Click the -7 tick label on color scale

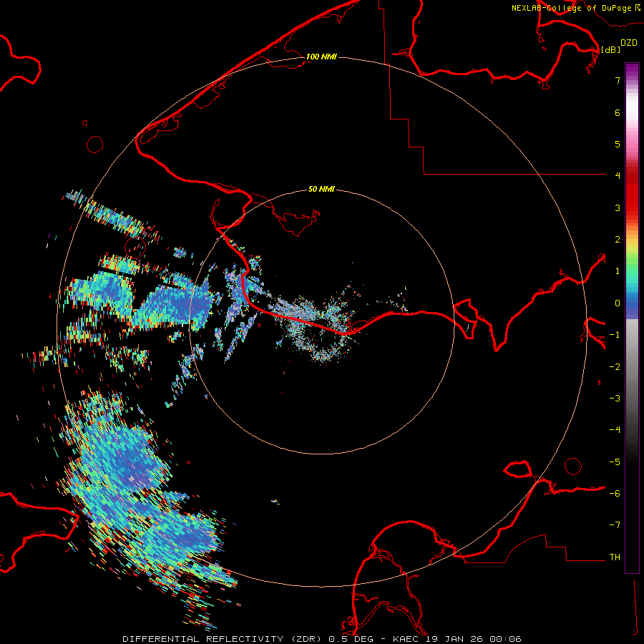tap(615, 525)
